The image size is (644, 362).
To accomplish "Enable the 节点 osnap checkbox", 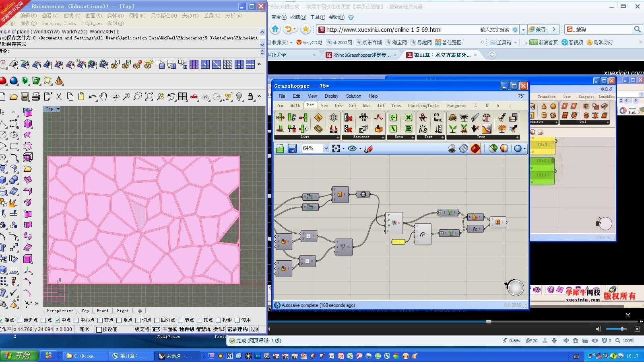I will click(180, 320).
